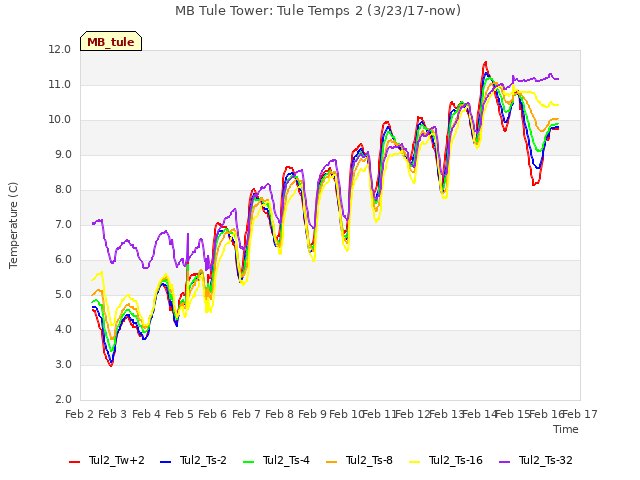Click the Feb 17 x-axis label
The height and width of the screenshot is (480, 640).
(580, 414)
